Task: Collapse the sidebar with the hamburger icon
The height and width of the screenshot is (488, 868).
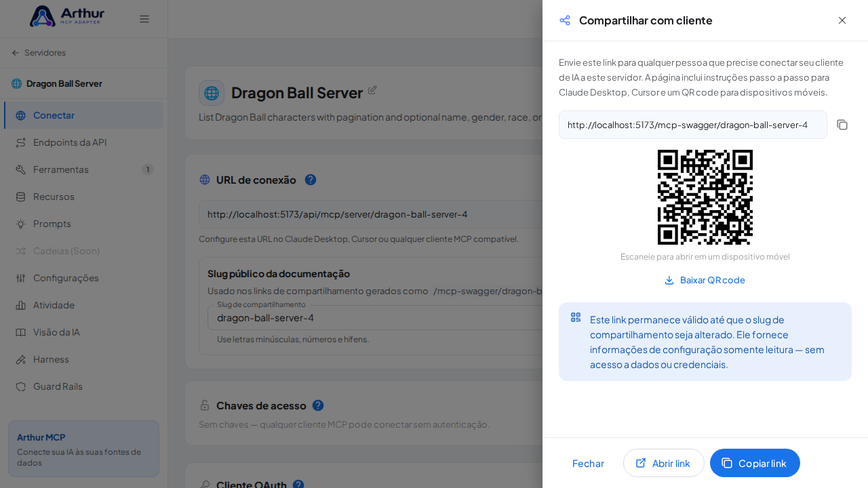Action: click(x=144, y=19)
